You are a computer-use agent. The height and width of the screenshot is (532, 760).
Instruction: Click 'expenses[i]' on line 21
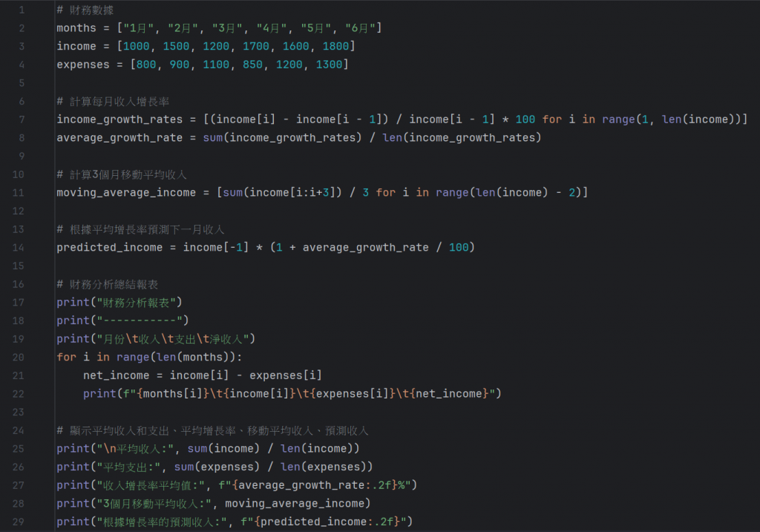(286, 375)
